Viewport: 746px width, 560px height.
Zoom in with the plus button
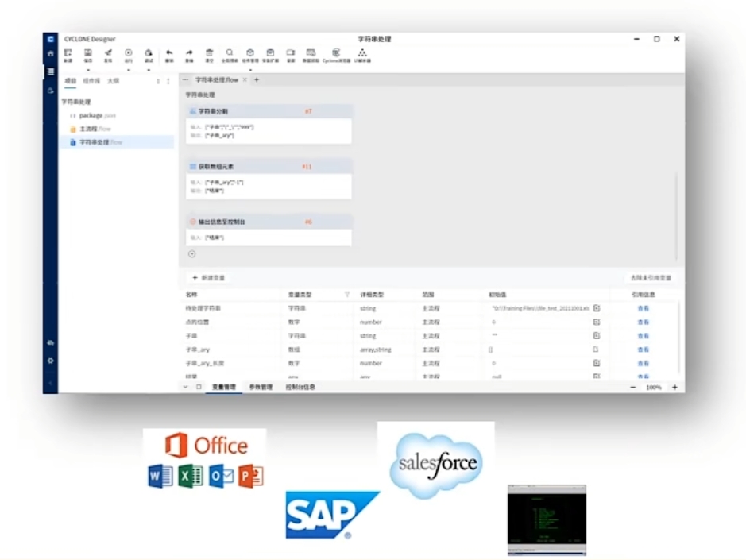[674, 388]
